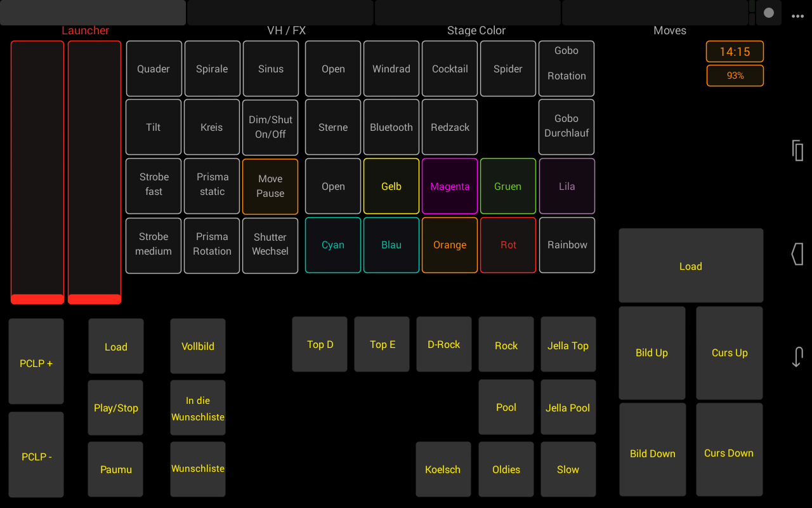Click the 14:15 clock display
Image resolution: width=812 pixels, height=508 pixels.
(735, 52)
